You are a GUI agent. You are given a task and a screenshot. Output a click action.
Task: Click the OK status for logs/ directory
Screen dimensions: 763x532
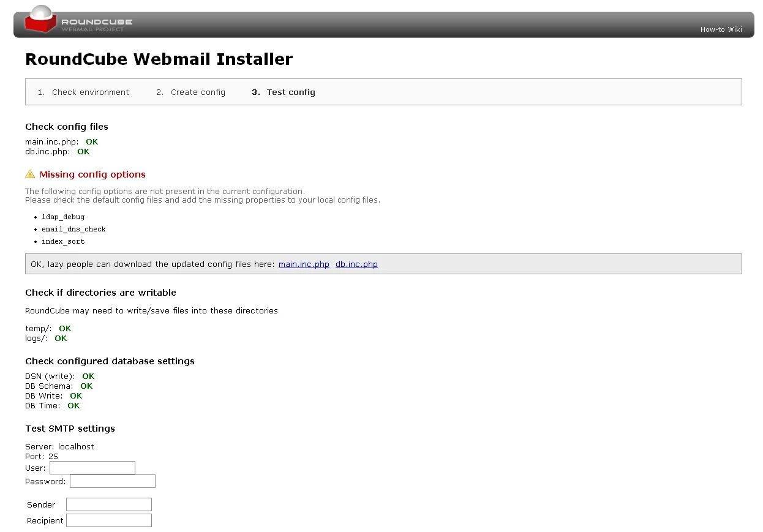point(61,339)
